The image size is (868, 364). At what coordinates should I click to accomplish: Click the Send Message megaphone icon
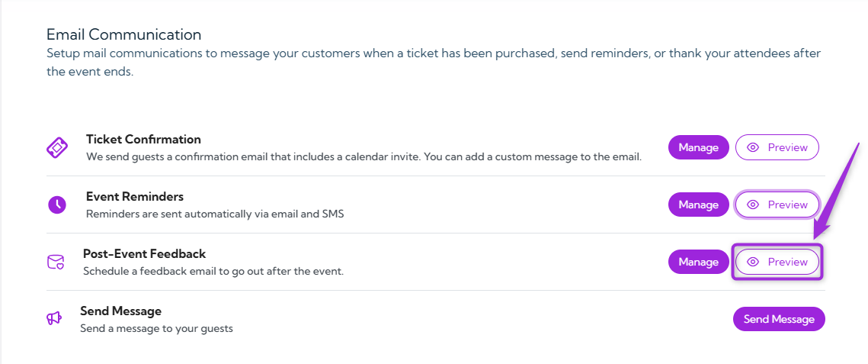coord(54,319)
